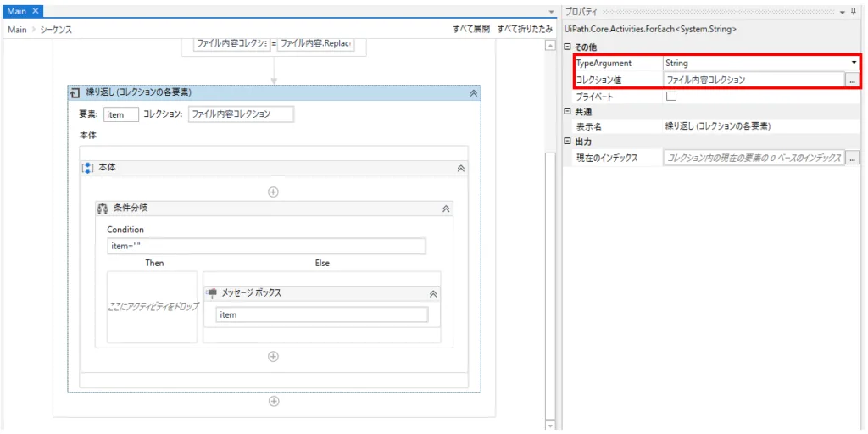
Task: Collapse the 条件分岐 activity
Action: tap(446, 209)
